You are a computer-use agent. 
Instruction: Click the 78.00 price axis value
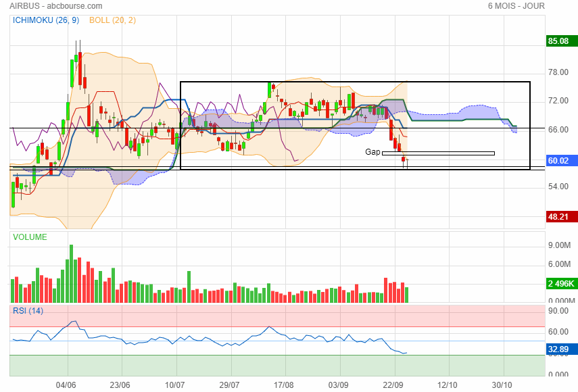(x=558, y=72)
